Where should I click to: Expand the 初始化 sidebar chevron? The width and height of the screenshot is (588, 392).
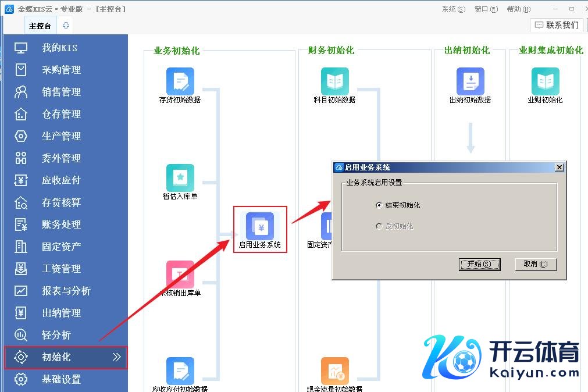[x=117, y=357]
